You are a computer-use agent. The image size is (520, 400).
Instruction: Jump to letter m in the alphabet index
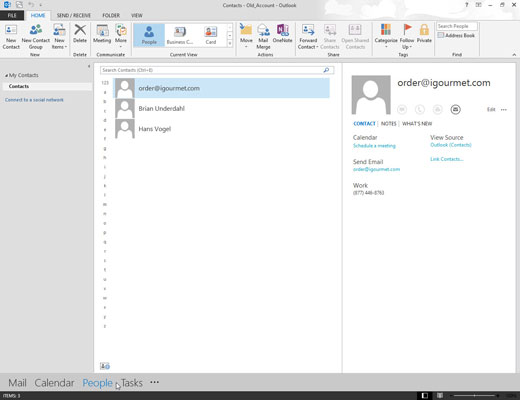click(105, 204)
